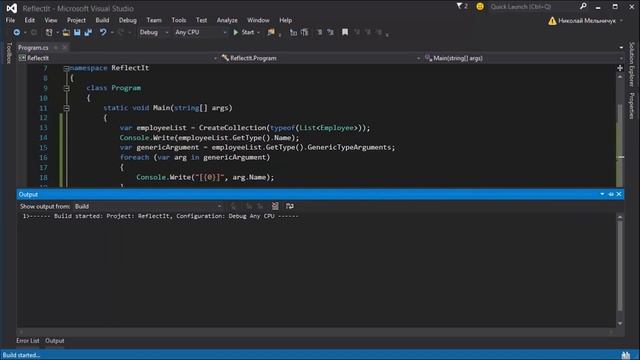Close the Program.cs tab
The width and height of the screenshot is (640, 360).
(x=64, y=48)
